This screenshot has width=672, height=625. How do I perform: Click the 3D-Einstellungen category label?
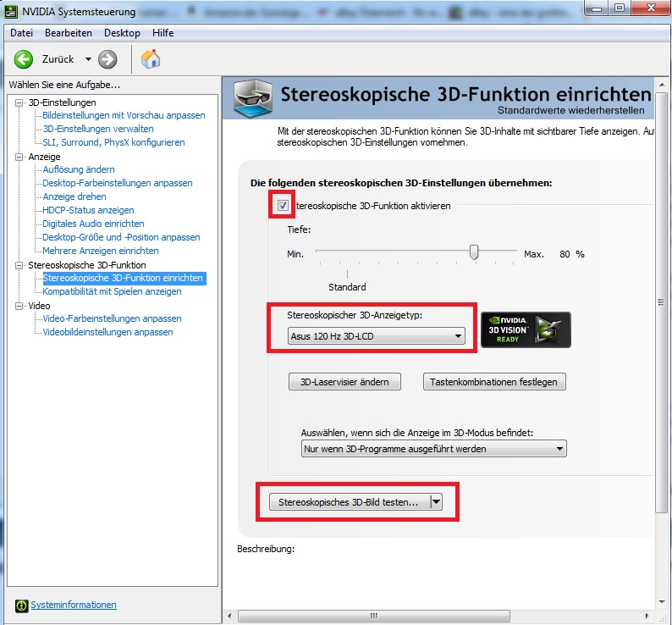(x=62, y=102)
